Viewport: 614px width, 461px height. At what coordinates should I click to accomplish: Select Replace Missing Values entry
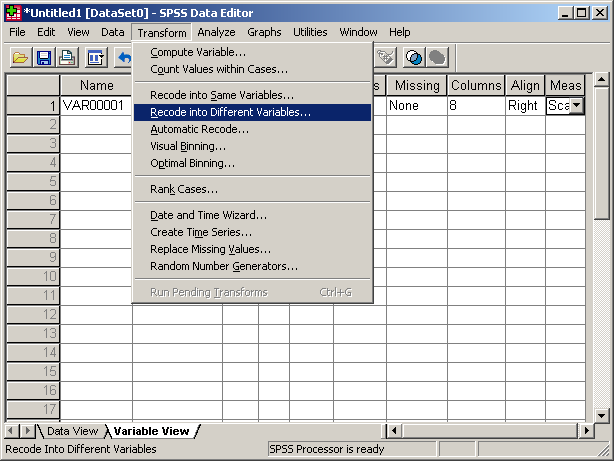[x=253, y=249]
